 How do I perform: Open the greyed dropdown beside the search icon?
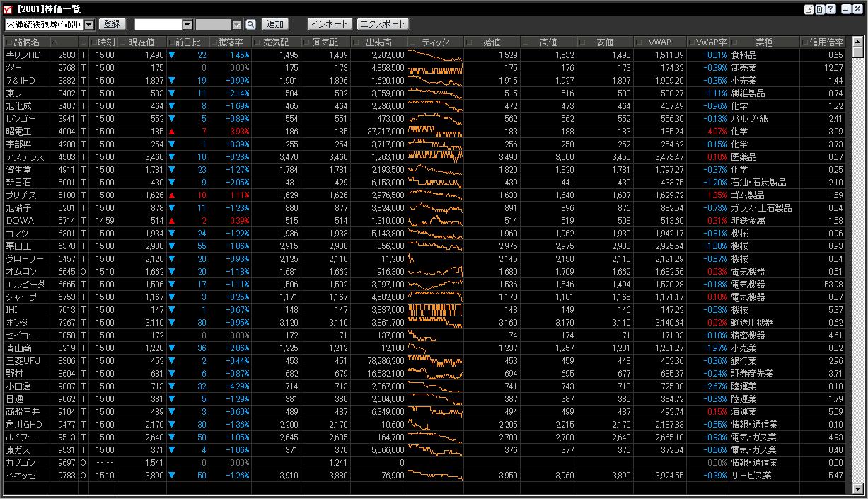point(238,24)
